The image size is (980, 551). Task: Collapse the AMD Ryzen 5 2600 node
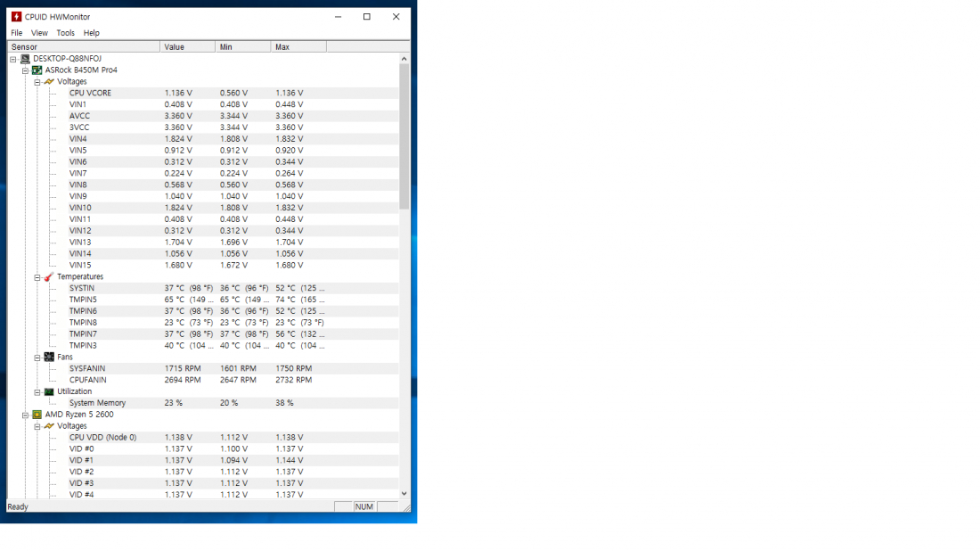(x=25, y=415)
